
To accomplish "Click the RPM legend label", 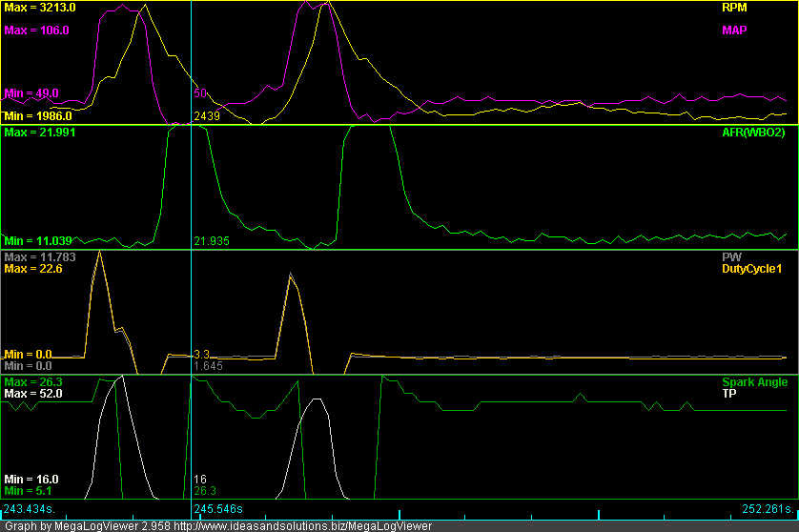I will point(734,8).
